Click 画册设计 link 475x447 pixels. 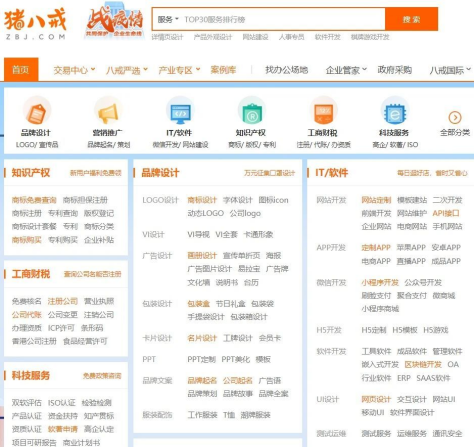tap(202, 256)
